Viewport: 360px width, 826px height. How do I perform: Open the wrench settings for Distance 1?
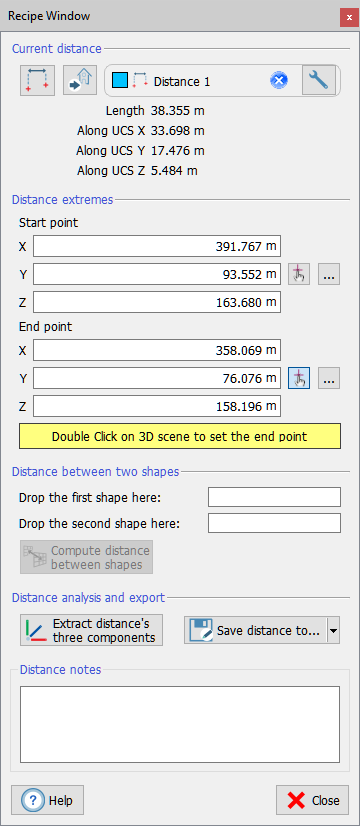click(319, 81)
